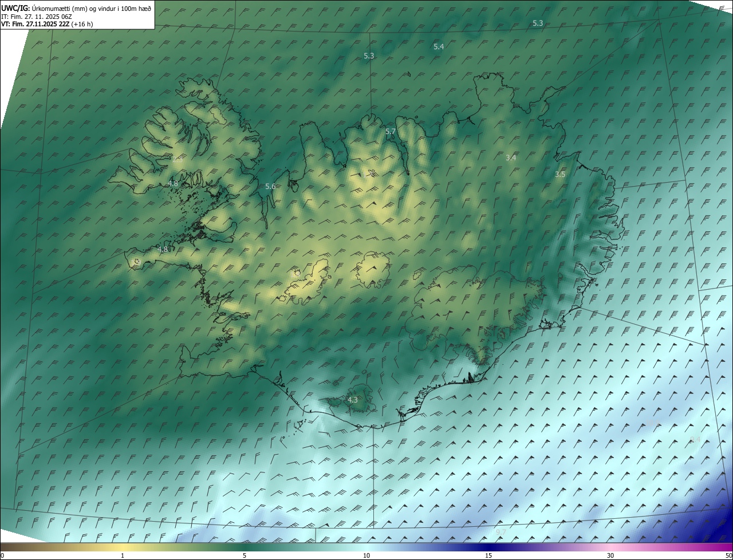This screenshot has height=560, width=733.
Task: Click the valid time line 'VT: Fim. 27.11.2025 22Z (+16 h)'
Action: (x=47, y=24)
